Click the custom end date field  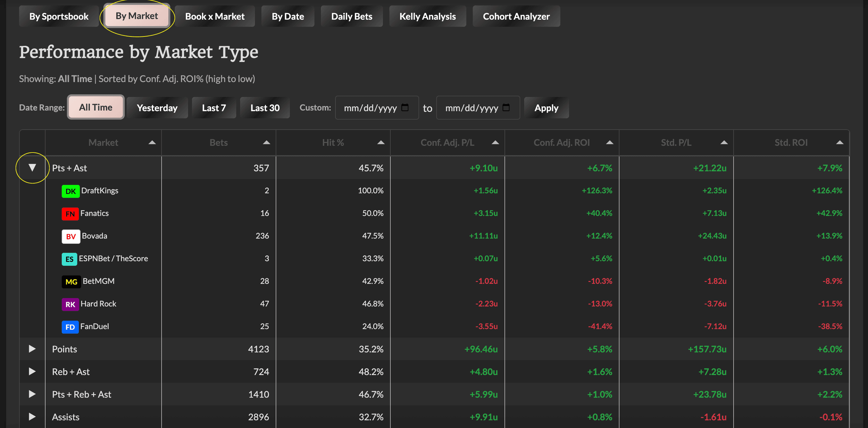[x=471, y=108]
